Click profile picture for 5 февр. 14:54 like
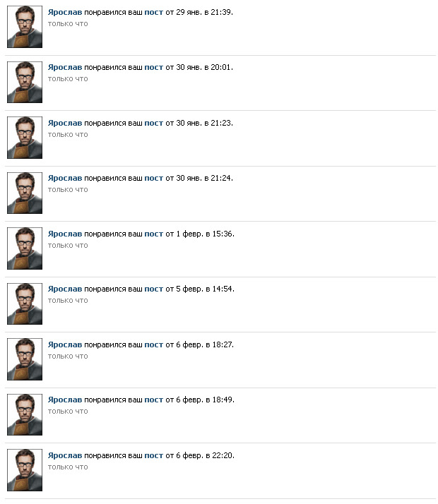 [x=25, y=304]
